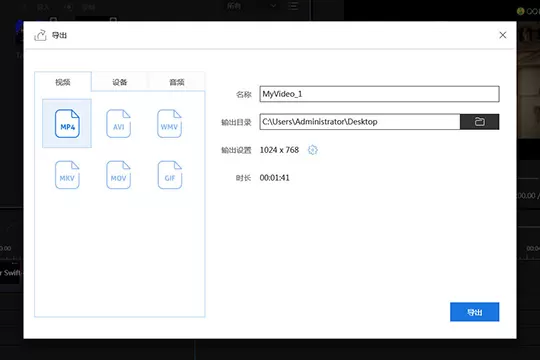Click the blue 导出 button

474,312
